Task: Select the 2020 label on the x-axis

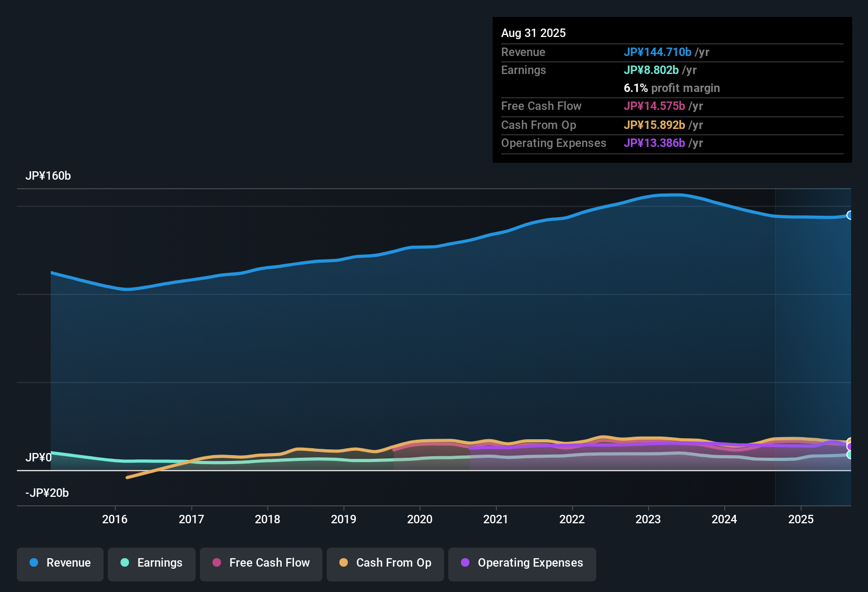Action: (420, 519)
